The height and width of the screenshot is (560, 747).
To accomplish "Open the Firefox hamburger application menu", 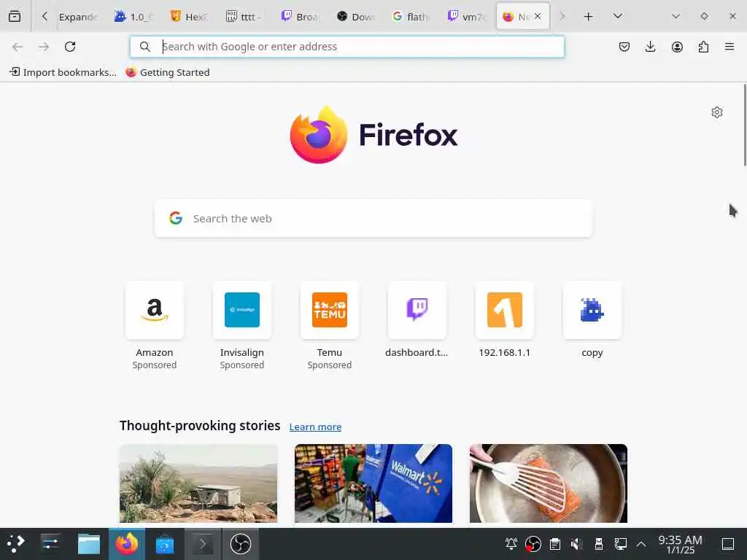I will [729, 47].
